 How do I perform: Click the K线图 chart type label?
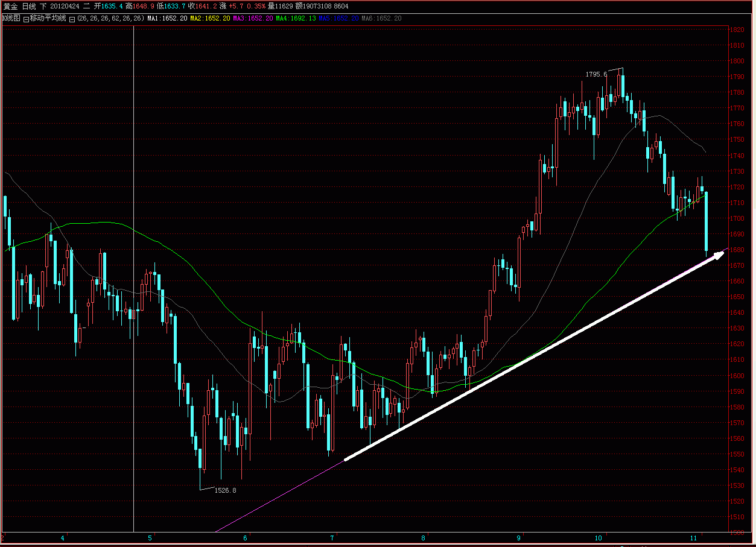point(11,18)
